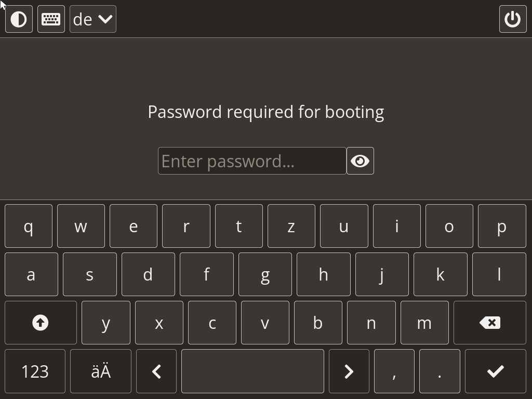
Task: Tap the letter z key
Action: pos(291,226)
